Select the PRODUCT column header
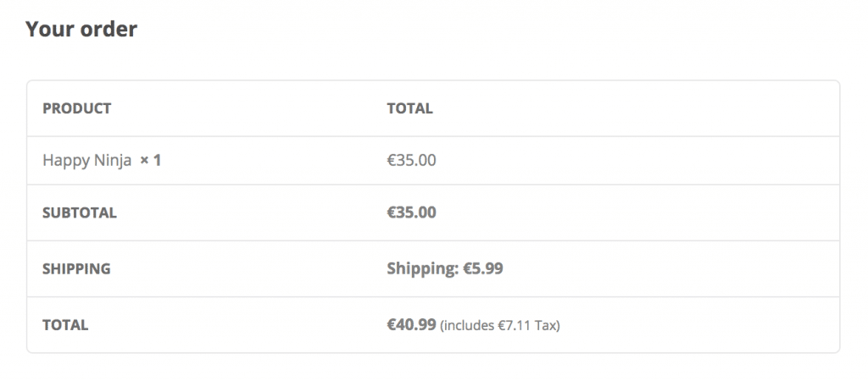This screenshot has width=868, height=381. pos(77,108)
